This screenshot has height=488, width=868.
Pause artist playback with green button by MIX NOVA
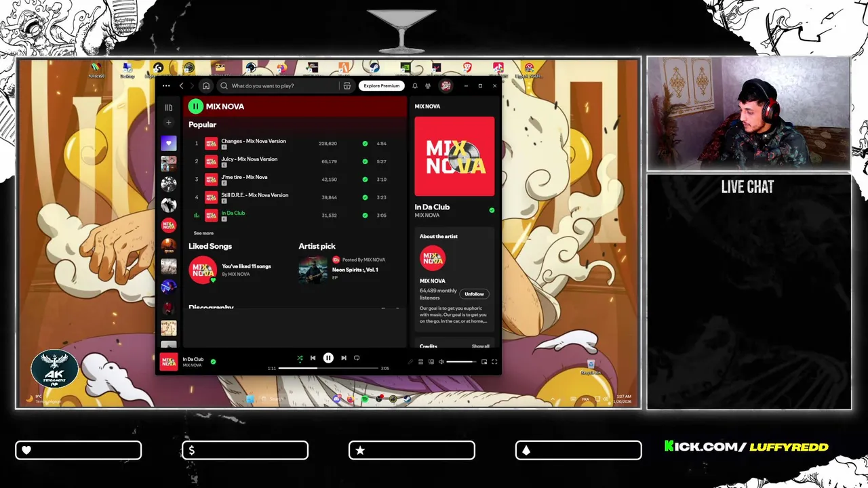point(195,106)
